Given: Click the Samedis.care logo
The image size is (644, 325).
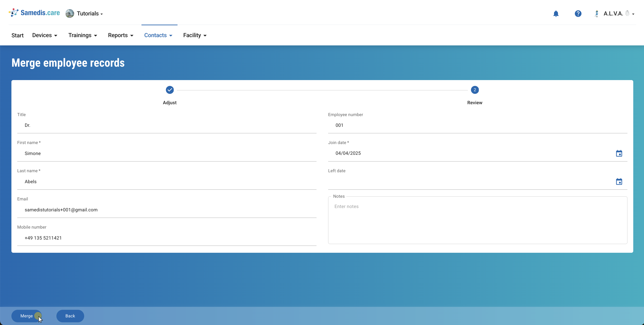Looking at the screenshot, I should click(x=34, y=13).
